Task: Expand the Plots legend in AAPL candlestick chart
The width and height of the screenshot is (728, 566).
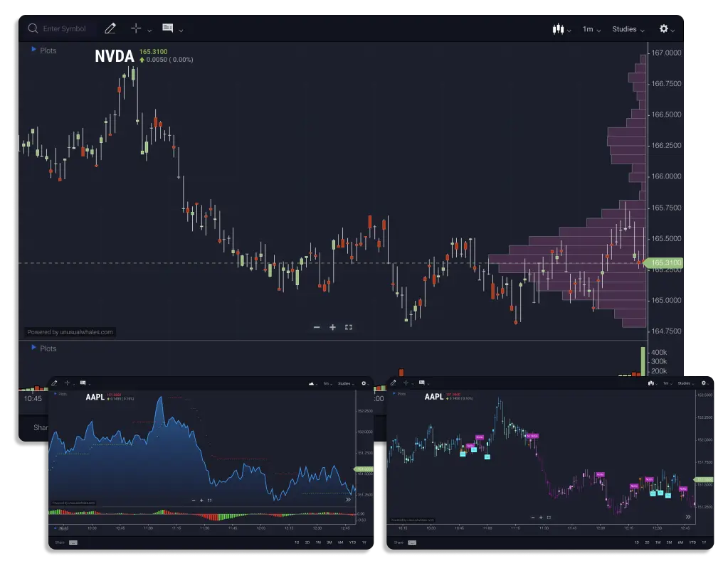Action: click(399, 394)
